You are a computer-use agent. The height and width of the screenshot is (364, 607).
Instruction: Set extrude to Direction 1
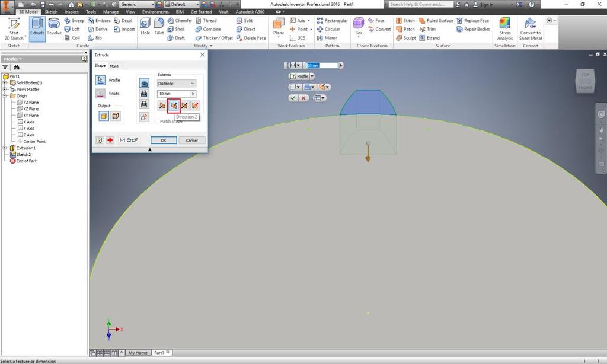tap(162, 106)
